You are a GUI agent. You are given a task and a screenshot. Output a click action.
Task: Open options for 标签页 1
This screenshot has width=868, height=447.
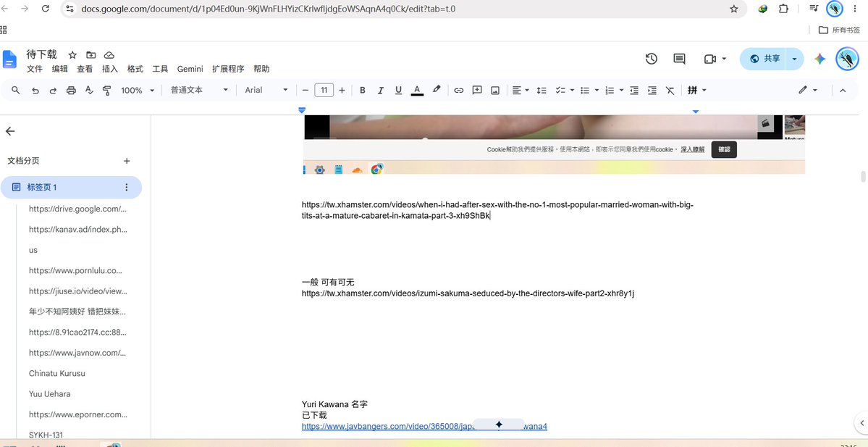(126, 187)
